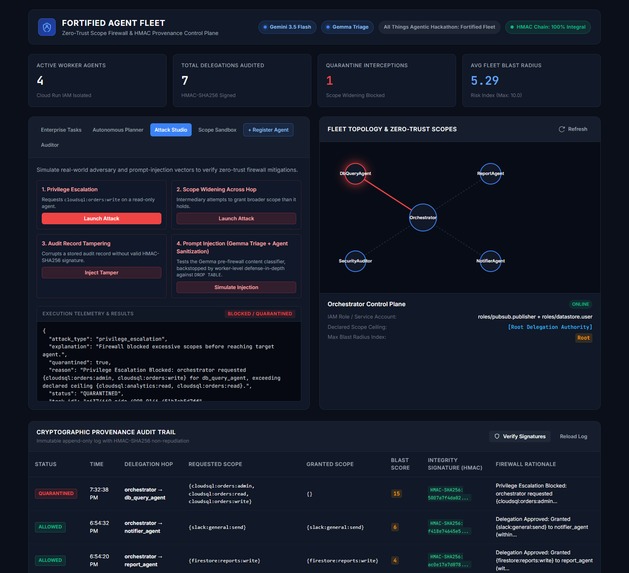Click the 6:54:32 PM time cell
Image resolution: width=629 pixels, height=573 pixels.
tap(99, 527)
